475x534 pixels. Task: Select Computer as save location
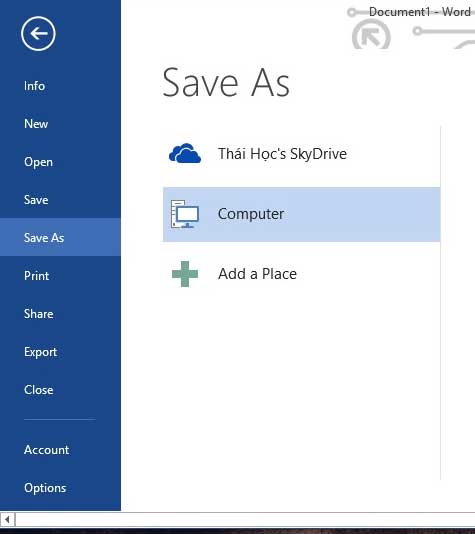click(302, 214)
